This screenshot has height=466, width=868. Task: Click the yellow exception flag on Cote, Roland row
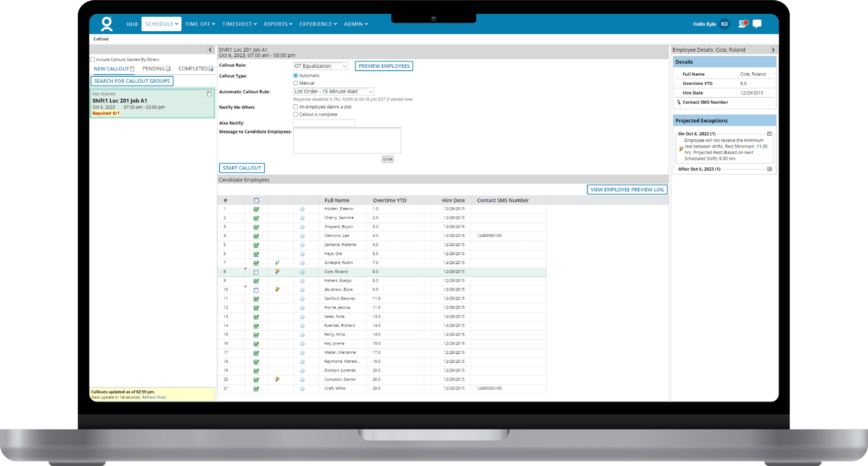pos(278,272)
